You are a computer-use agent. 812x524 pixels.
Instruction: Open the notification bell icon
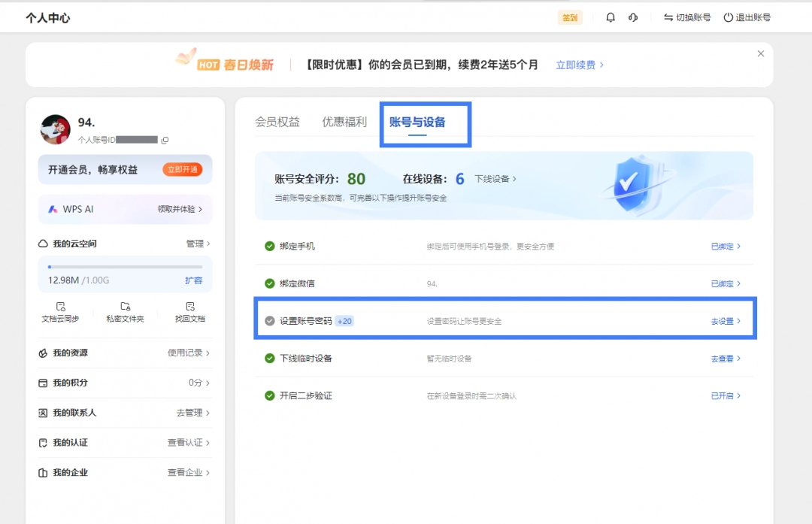(x=610, y=17)
